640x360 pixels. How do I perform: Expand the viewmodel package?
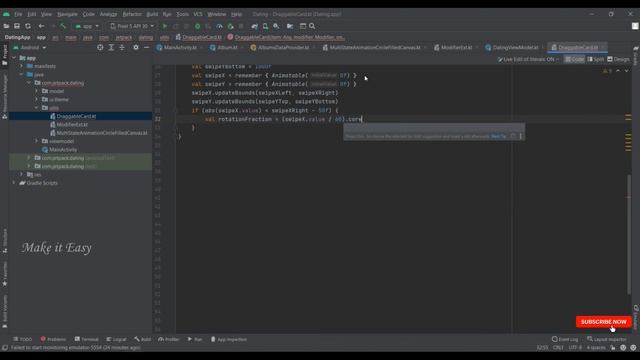(x=36, y=141)
